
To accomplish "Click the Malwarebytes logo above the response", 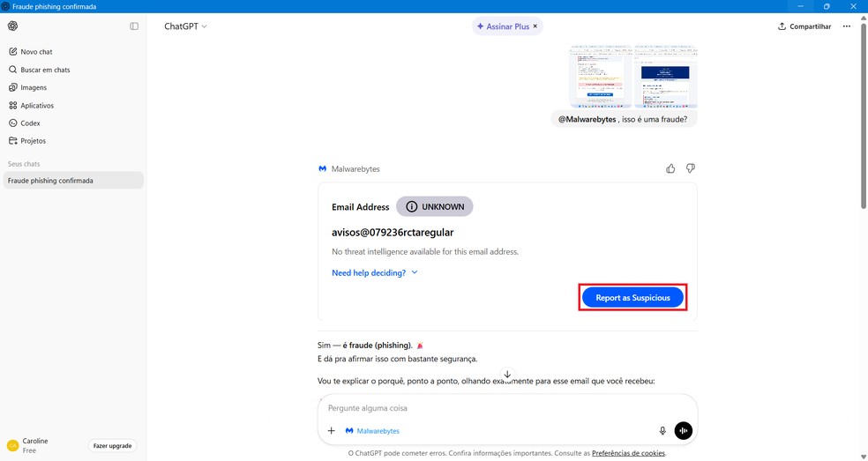I will pyautogui.click(x=322, y=168).
